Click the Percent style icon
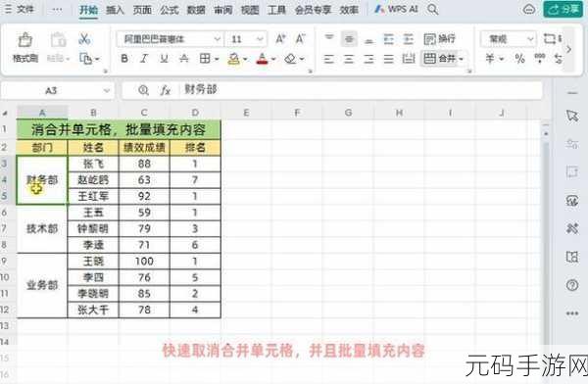This screenshot has height=384, width=588. click(x=519, y=59)
